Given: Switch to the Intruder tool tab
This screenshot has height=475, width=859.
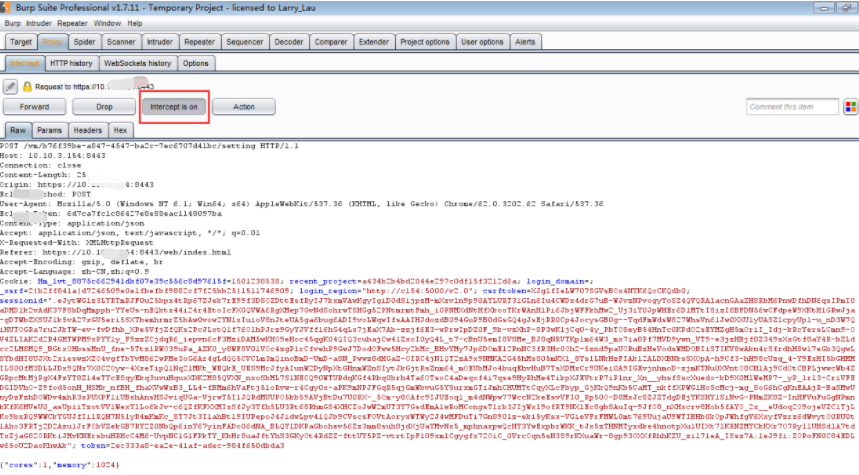Looking at the screenshot, I should pos(159,42).
